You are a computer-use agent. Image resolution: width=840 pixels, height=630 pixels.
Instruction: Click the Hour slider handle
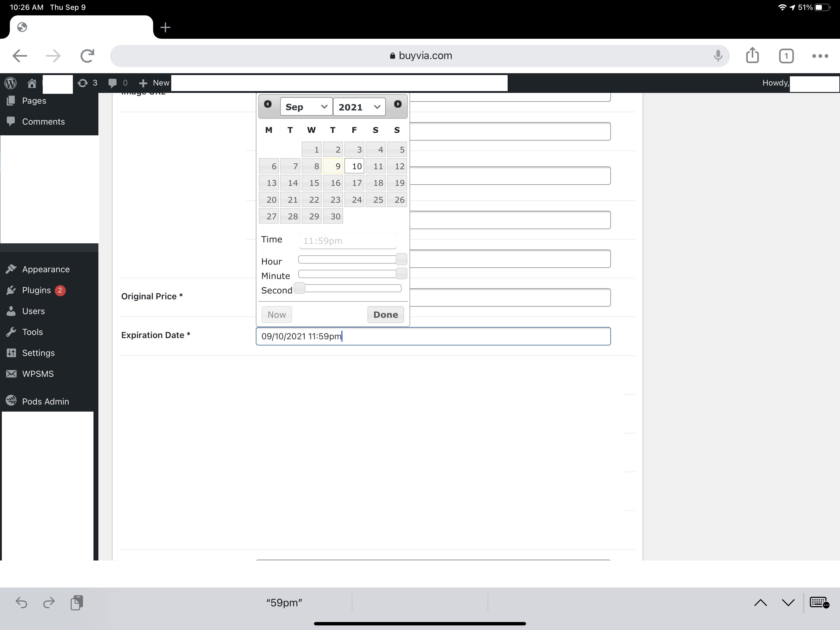401,260
